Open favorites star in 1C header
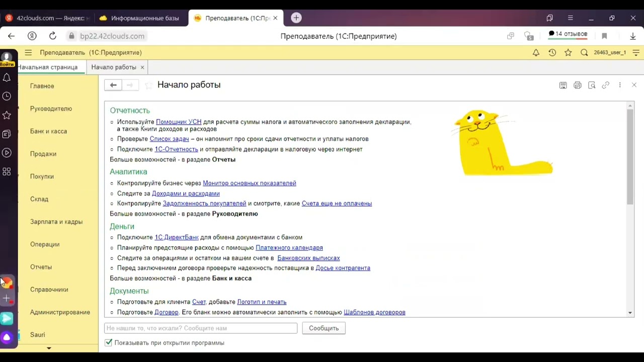This screenshot has height=362, width=644. (568, 52)
